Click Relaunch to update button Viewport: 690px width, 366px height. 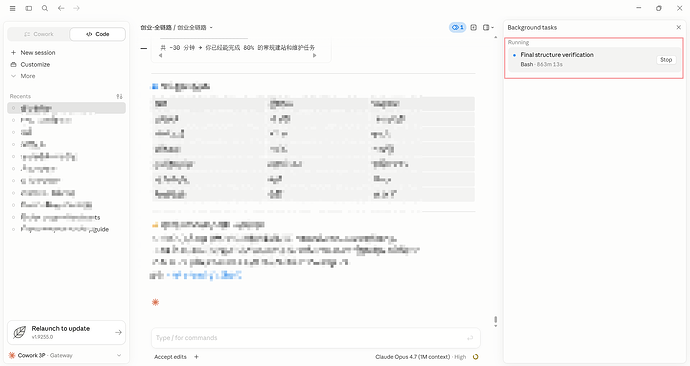pyautogui.click(x=66, y=332)
